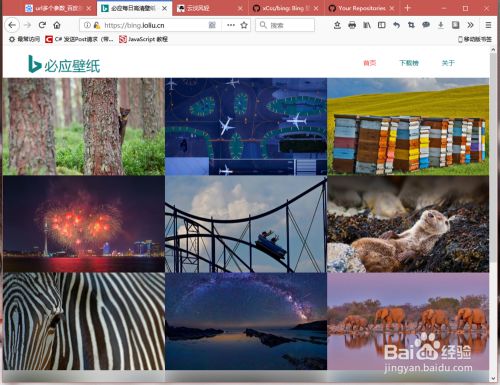Open the Milky Way night wallpaper
This screenshot has width=500, height=385.
click(x=246, y=321)
